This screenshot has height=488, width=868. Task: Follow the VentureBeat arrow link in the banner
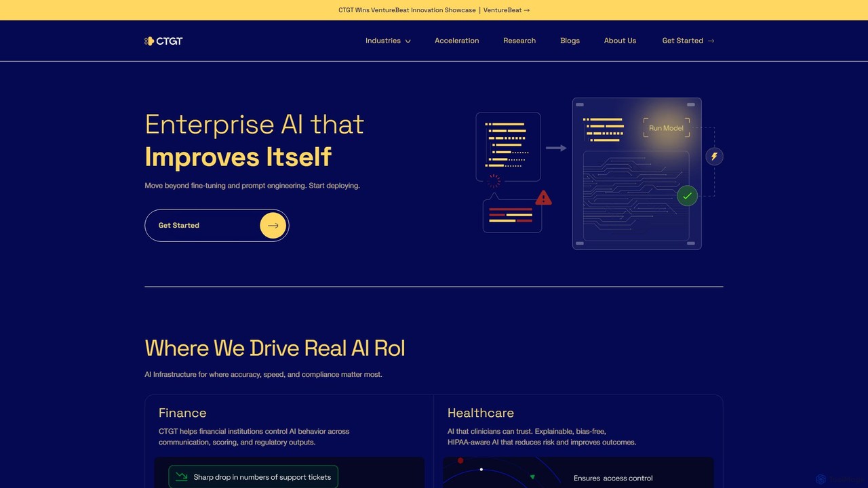point(507,10)
